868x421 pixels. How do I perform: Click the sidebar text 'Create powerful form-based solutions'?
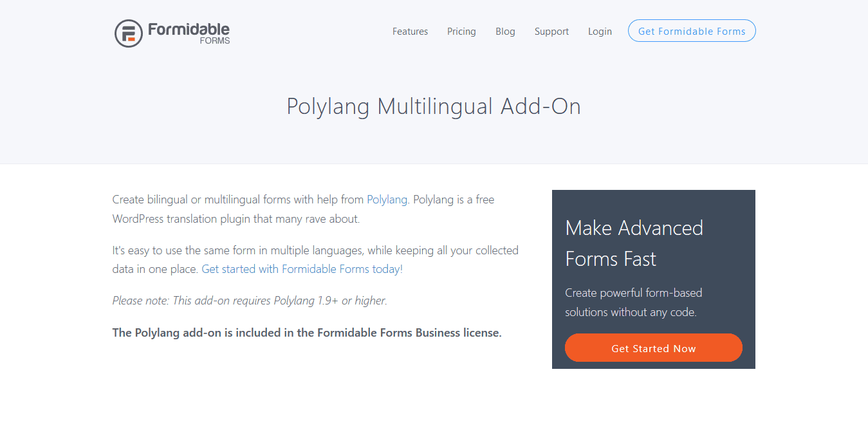tap(634, 303)
